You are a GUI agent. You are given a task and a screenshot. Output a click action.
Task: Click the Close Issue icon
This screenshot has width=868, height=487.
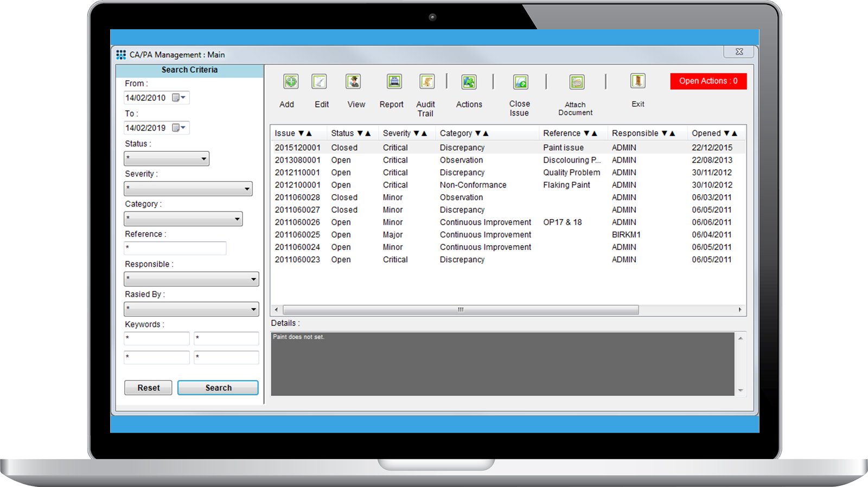tap(520, 82)
